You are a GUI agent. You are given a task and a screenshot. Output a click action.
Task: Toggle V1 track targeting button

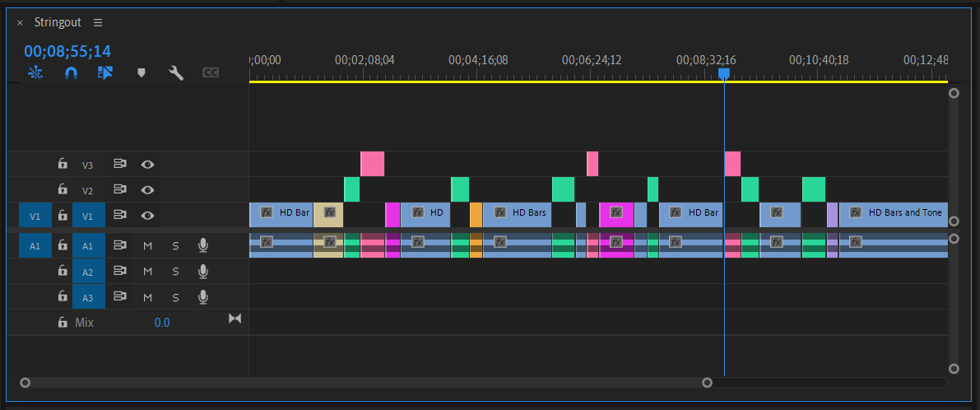[88, 216]
